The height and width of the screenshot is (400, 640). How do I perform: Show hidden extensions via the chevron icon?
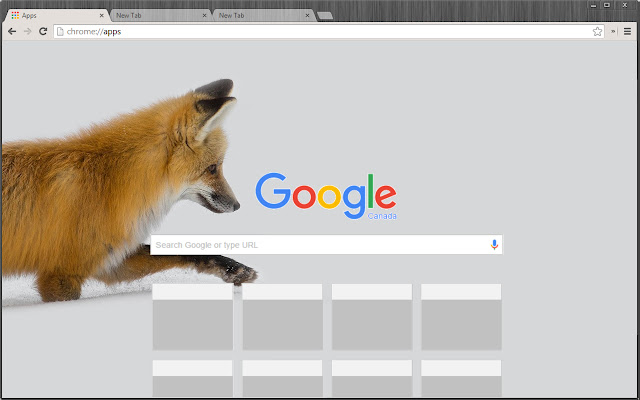coord(613,31)
